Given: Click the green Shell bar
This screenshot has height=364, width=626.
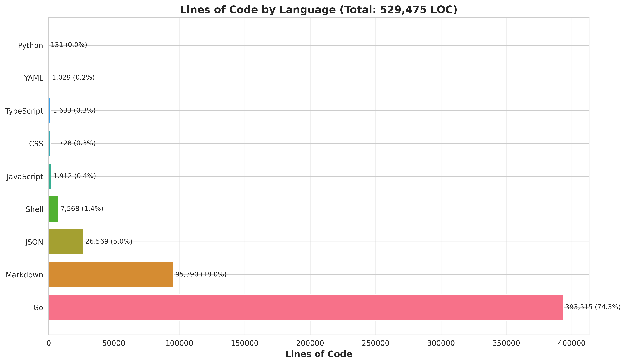Looking at the screenshot, I should [x=53, y=209].
